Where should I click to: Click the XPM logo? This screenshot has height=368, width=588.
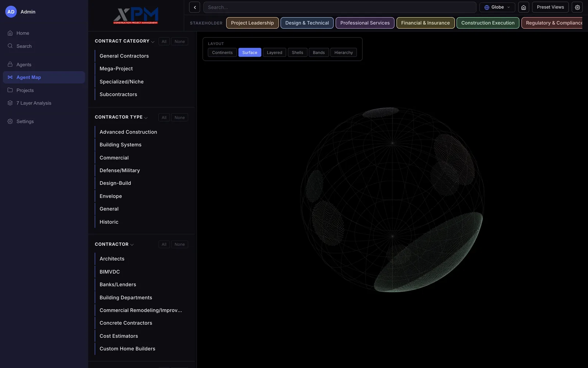pyautogui.click(x=136, y=15)
